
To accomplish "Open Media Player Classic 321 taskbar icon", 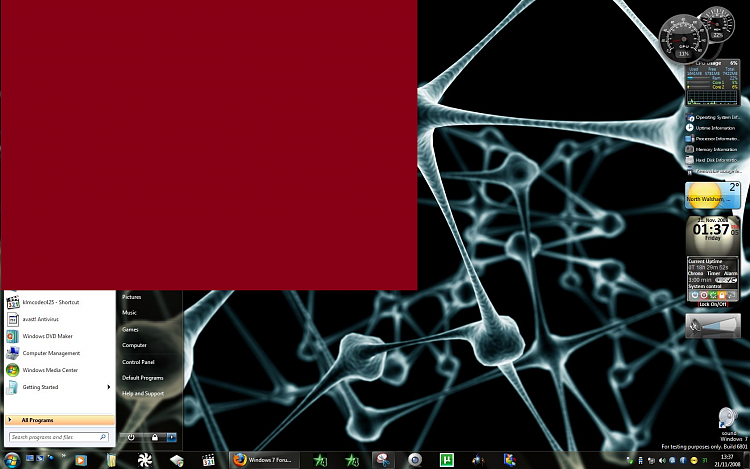I will point(208,460).
